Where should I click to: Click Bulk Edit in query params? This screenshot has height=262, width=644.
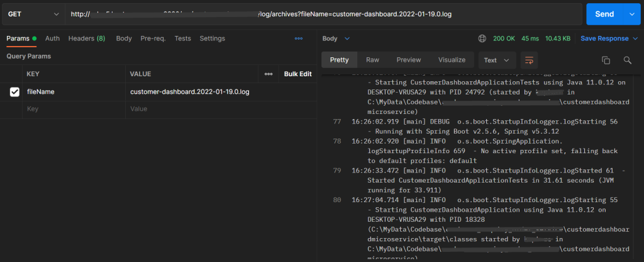point(297,74)
